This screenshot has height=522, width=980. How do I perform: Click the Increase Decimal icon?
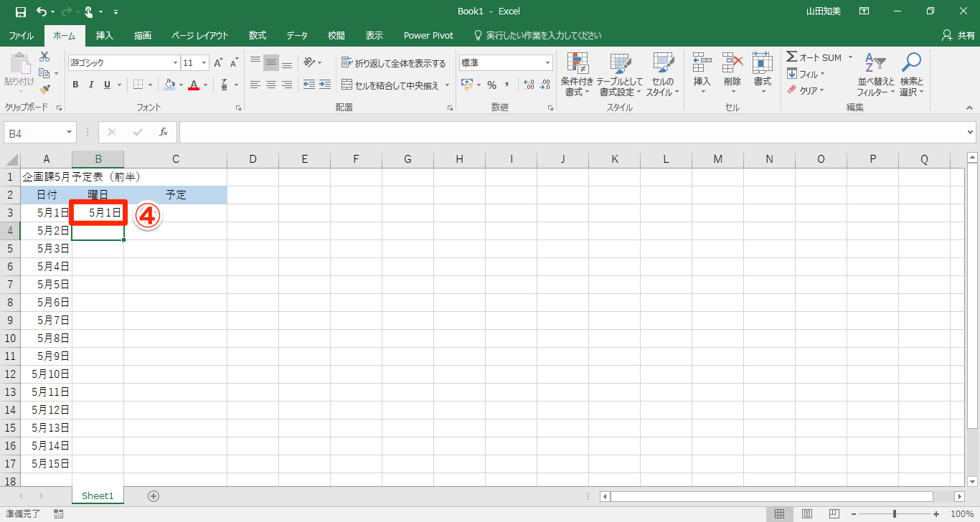tap(529, 85)
